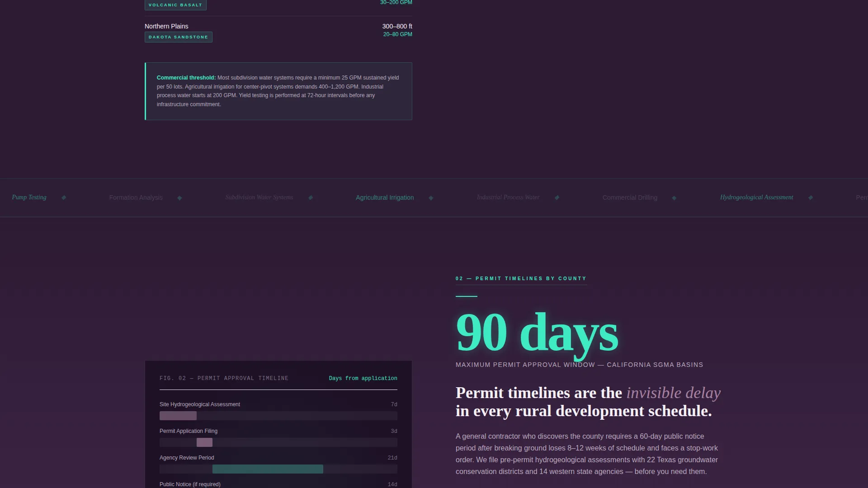Click the Maximum Permit Approval Window subtitle
The width and height of the screenshot is (868, 488).
[579, 365]
